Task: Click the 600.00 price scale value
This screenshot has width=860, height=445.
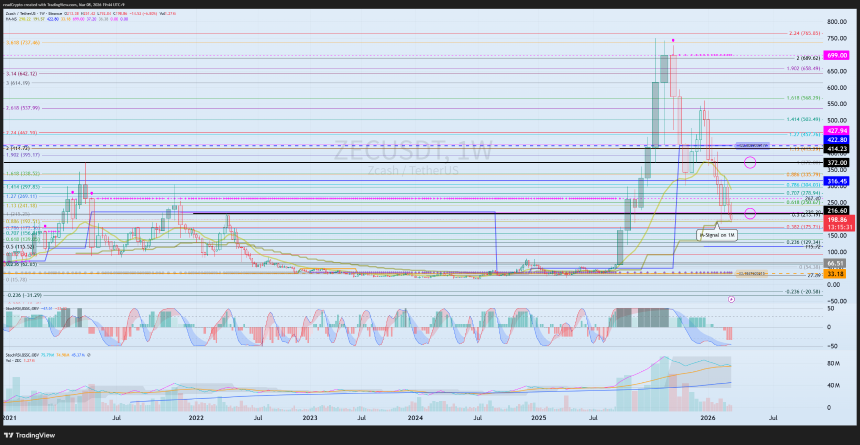Action: click(836, 88)
